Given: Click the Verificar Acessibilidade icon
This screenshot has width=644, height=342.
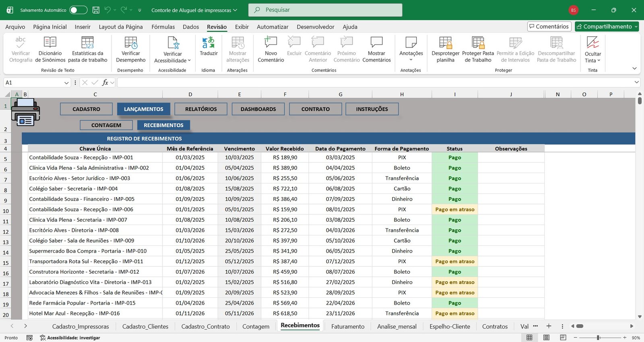Looking at the screenshot, I should tap(173, 42).
